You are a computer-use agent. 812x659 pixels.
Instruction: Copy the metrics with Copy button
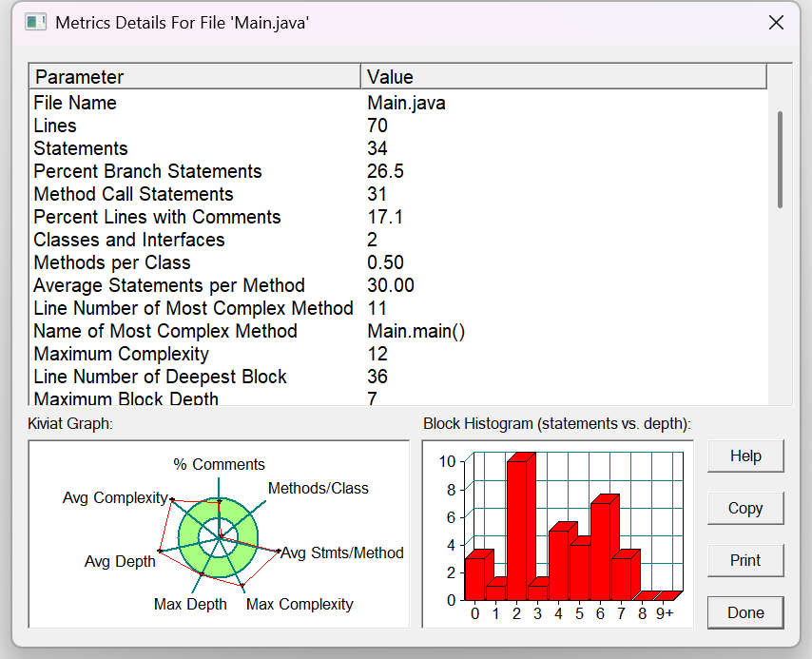pyautogui.click(x=745, y=508)
